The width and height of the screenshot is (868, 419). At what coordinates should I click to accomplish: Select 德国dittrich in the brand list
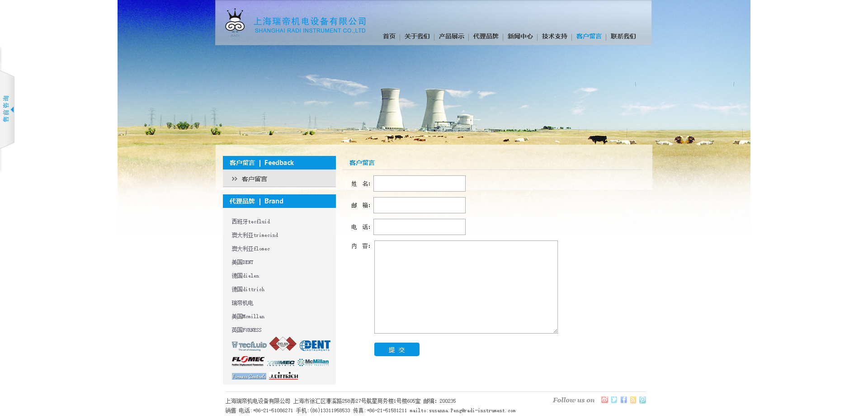tap(248, 289)
